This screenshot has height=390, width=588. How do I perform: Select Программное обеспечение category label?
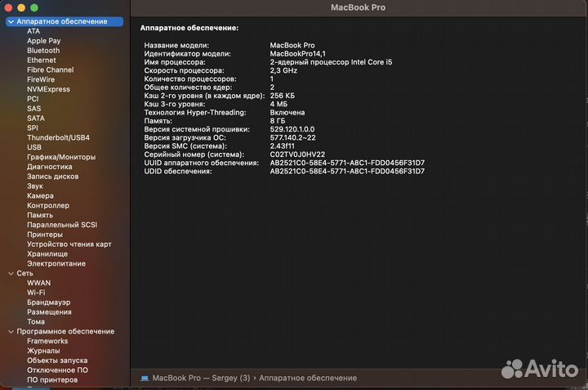tap(65, 332)
